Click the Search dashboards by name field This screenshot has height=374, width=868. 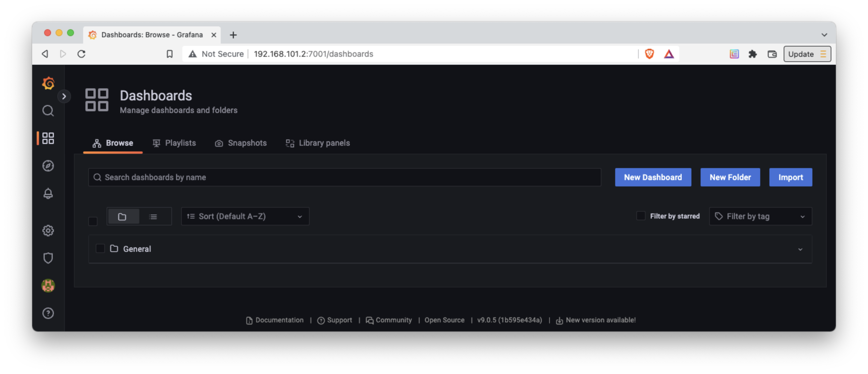click(x=344, y=177)
